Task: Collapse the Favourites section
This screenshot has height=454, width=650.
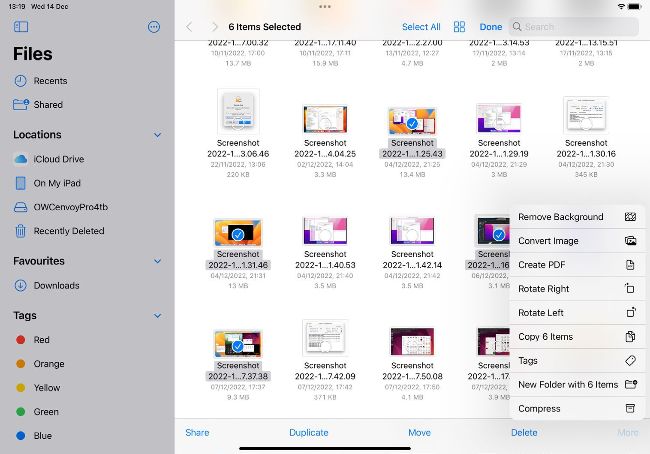Action: tap(157, 261)
